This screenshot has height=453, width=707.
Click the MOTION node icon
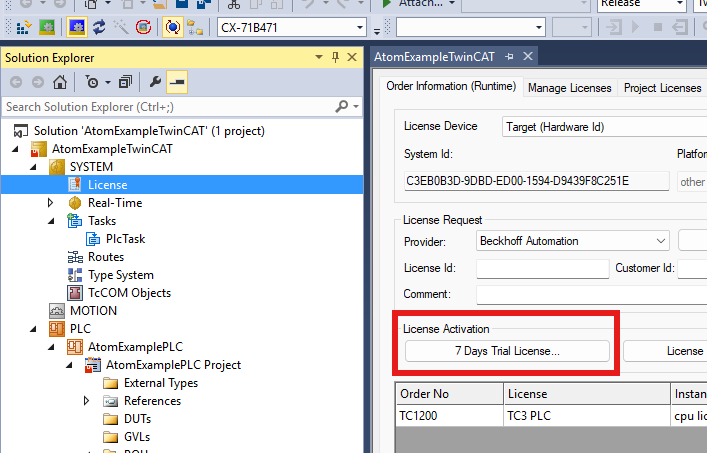click(57, 311)
